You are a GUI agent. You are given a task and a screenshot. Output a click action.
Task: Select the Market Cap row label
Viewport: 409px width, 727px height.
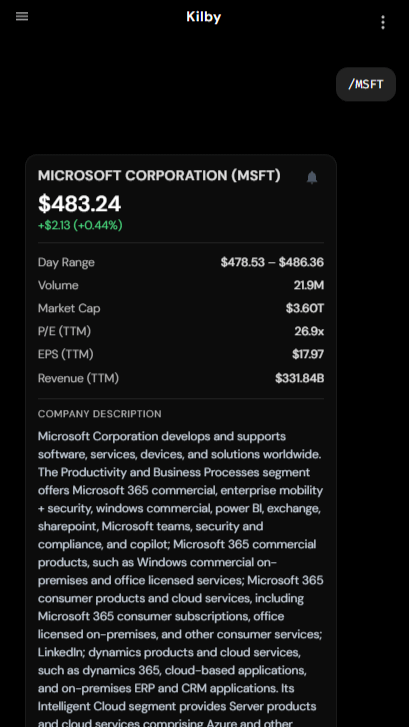(69, 309)
